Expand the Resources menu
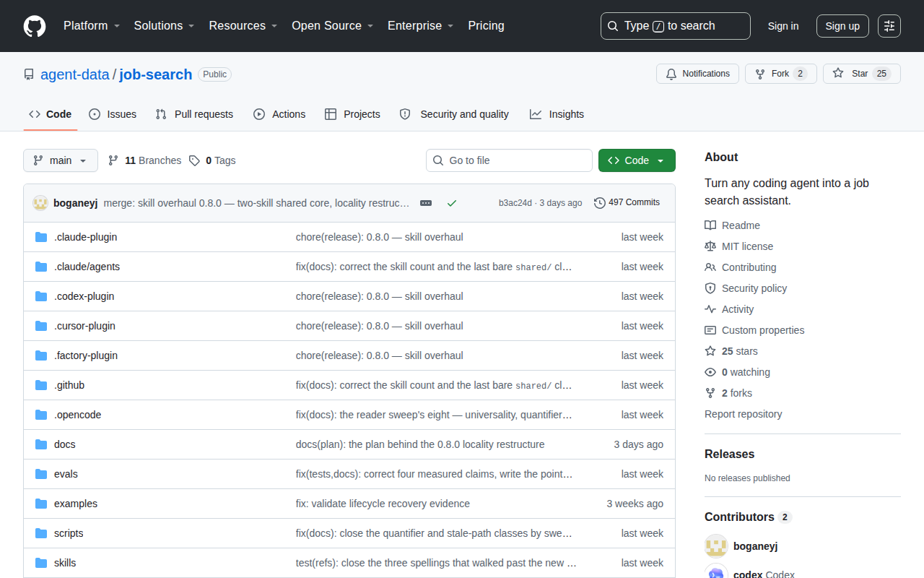 click(243, 26)
